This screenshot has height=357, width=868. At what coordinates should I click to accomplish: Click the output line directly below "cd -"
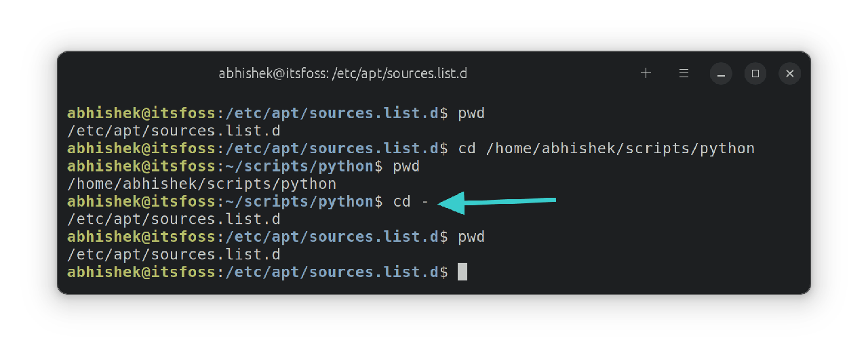tap(174, 219)
